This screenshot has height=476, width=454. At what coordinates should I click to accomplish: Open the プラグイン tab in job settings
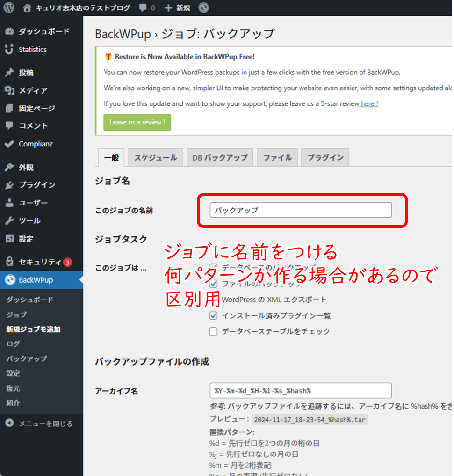tap(325, 158)
